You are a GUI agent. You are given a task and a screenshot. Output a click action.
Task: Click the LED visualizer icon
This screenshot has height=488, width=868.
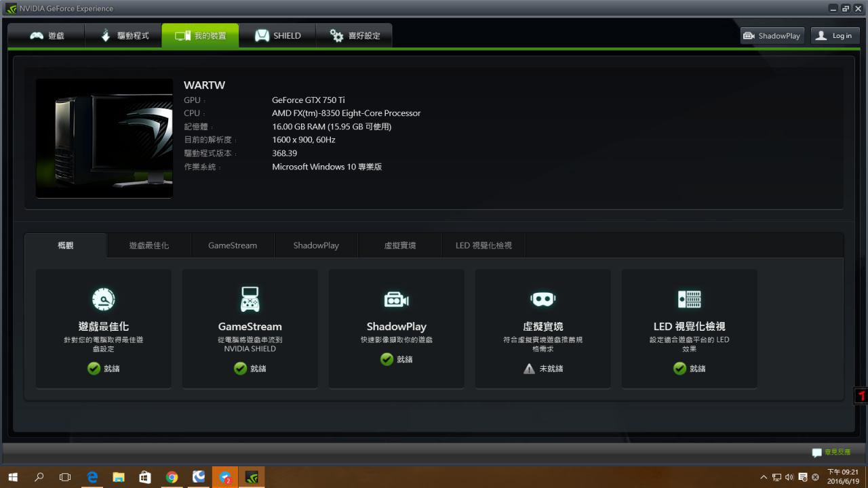click(689, 299)
